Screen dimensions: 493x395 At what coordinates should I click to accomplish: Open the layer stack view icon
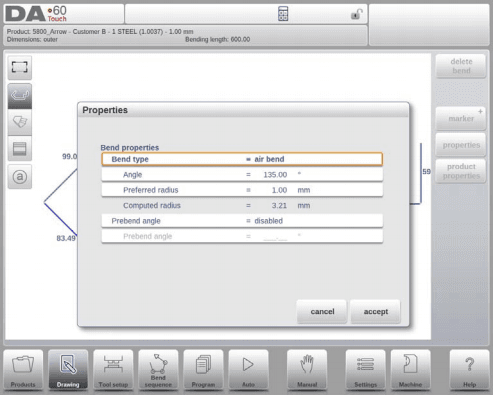click(x=20, y=149)
